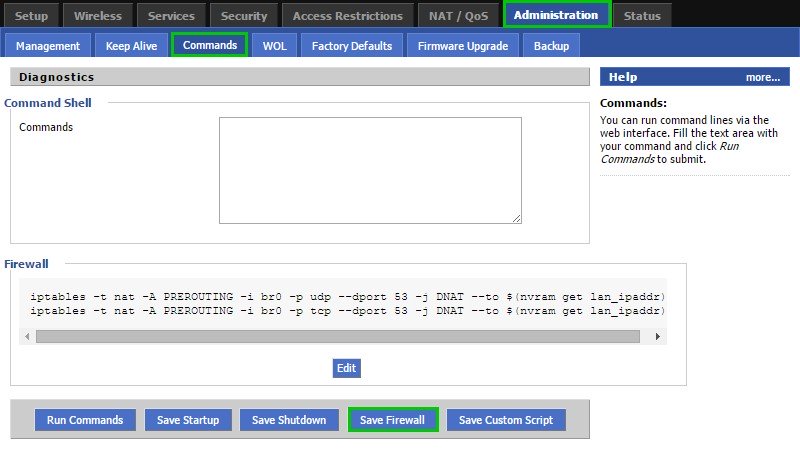Click the firewall script right scroll arrow
800x449 pixels.
(x=658, y=336)
